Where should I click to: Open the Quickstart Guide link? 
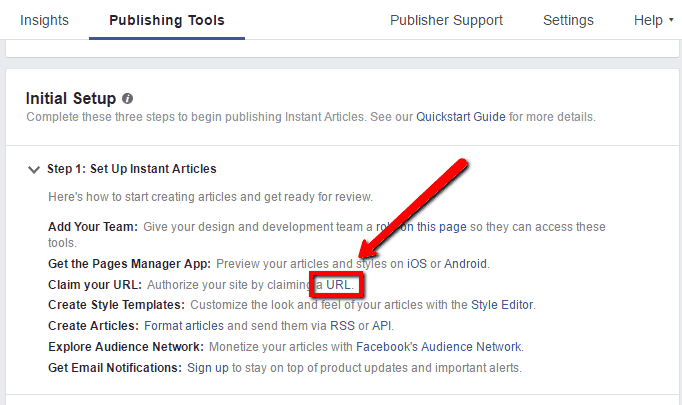coord(461,117)
